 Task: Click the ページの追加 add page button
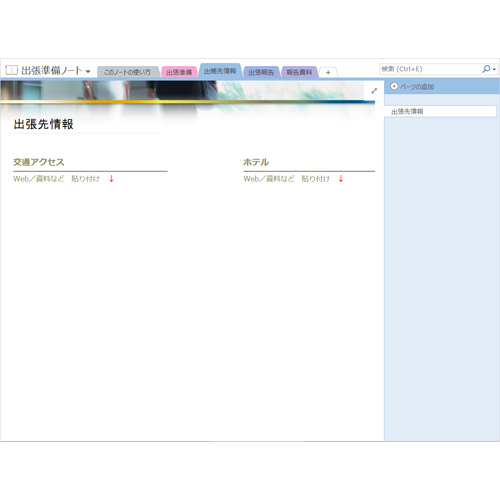coord(412,87)
